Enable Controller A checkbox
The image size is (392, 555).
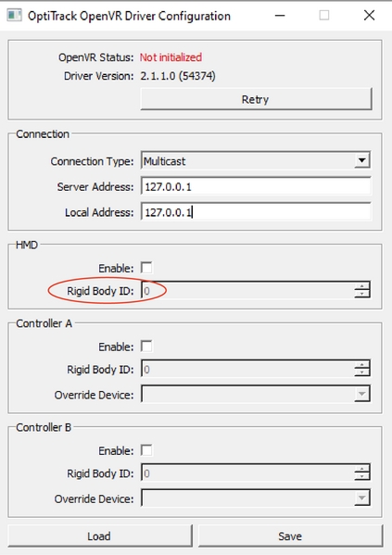[x=146, y=347]
